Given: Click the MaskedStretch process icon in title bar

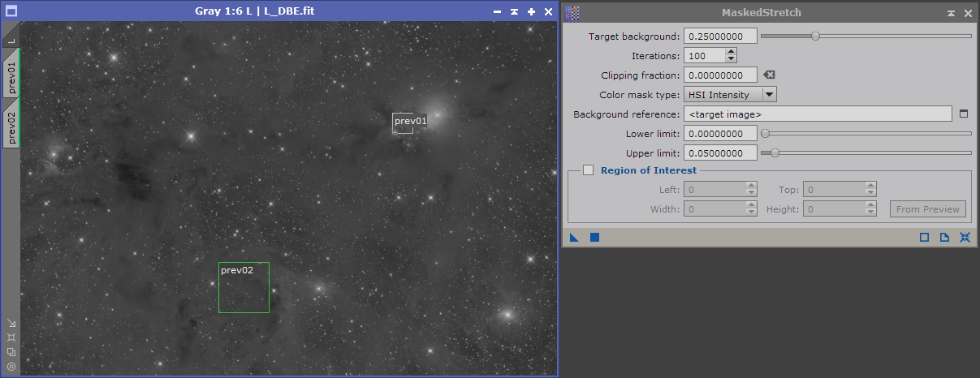Looking at the screenshot, I should click(573, 13).
